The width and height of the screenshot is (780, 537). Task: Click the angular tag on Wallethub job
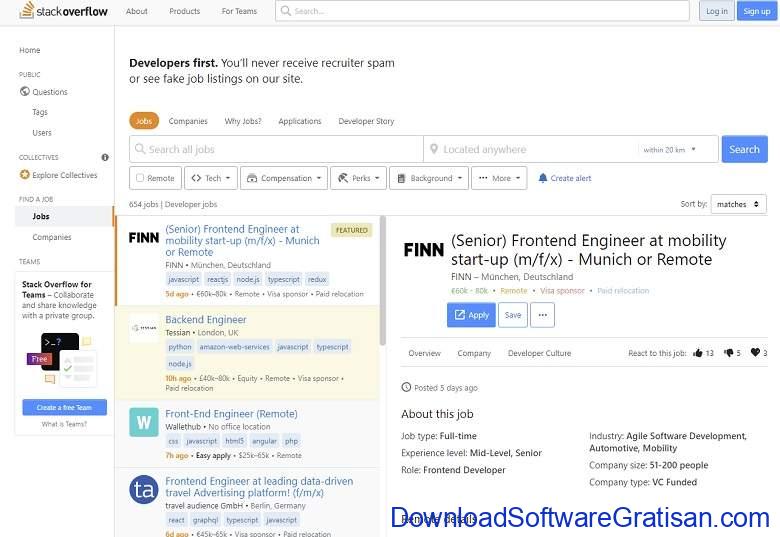point(264,441)
